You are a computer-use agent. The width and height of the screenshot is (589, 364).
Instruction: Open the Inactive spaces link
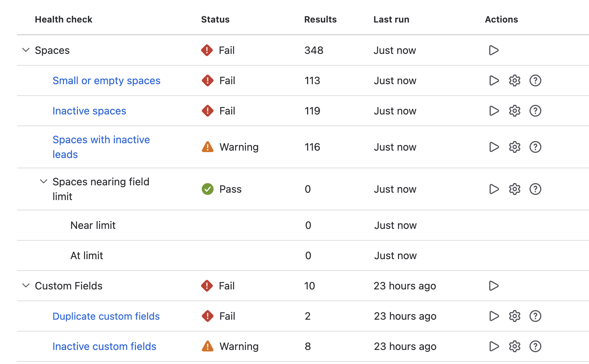point(89,111)
